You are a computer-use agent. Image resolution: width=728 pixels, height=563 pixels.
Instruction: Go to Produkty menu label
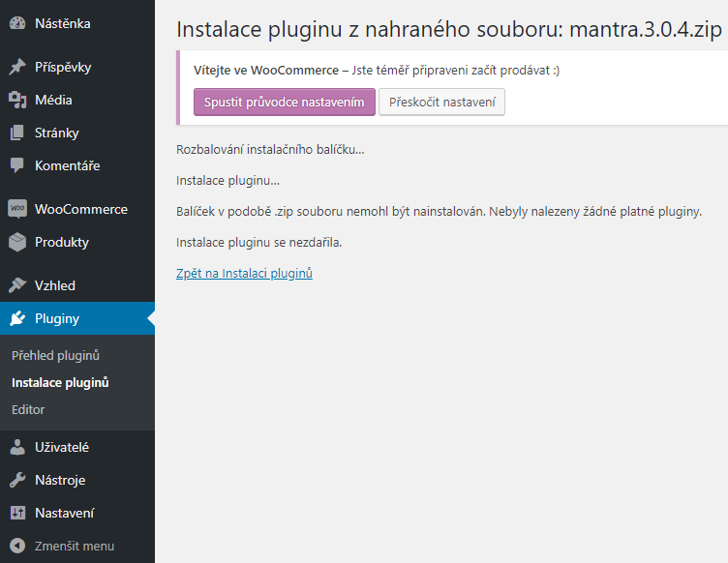click(62, 242)
